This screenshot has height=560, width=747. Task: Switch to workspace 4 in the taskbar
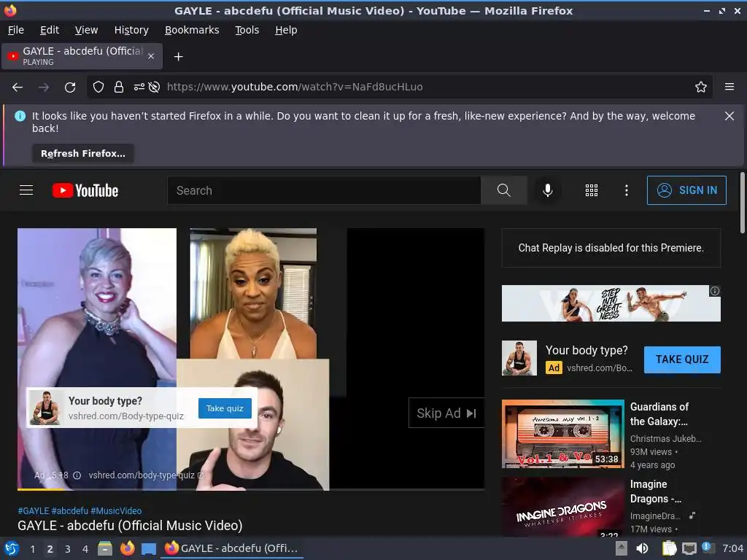point(85,549)
